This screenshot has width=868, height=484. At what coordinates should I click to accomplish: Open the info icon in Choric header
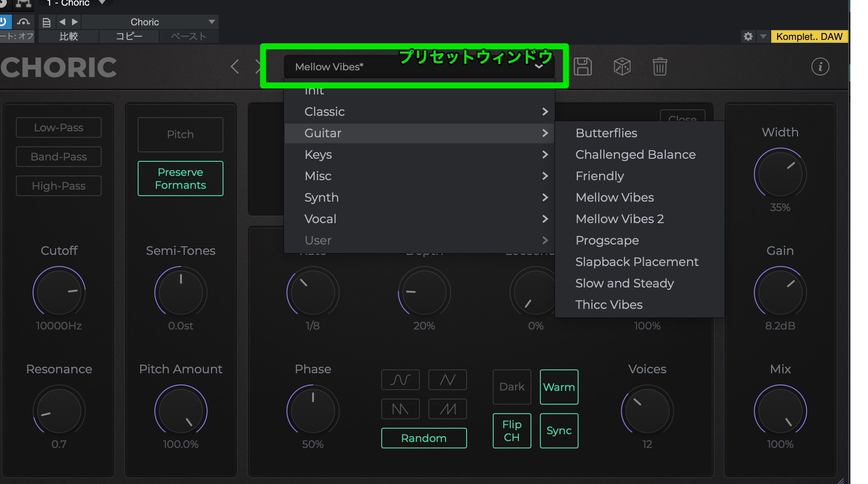tap(820, 67)
